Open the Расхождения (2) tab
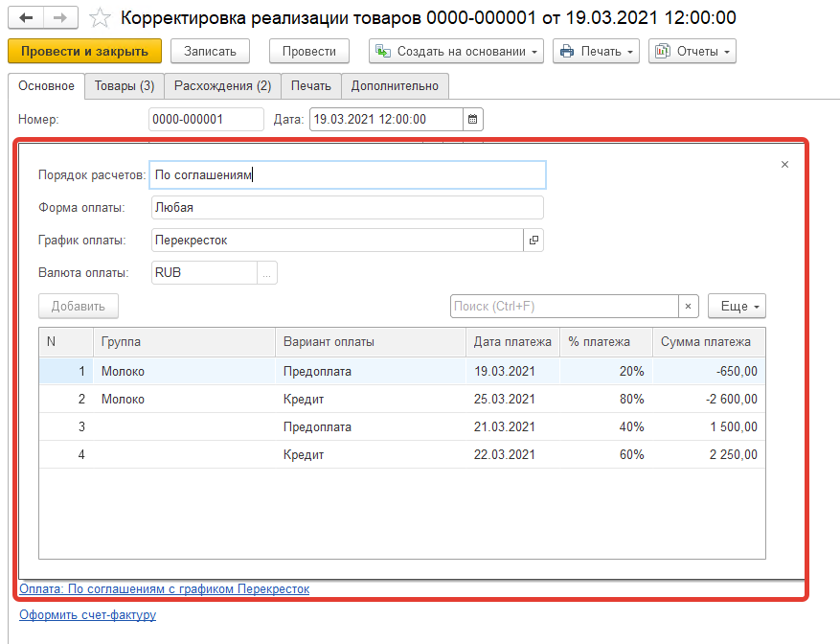840x644 pixels. click(222, 86)
